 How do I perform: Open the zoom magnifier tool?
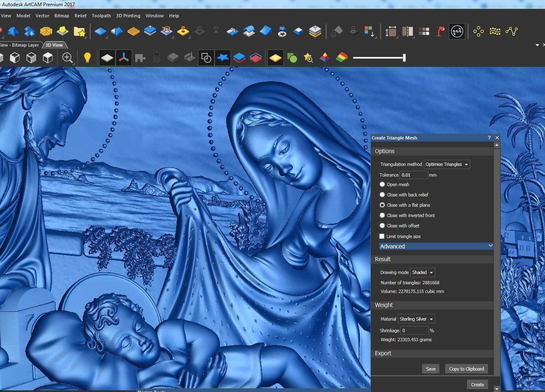[x=68, y=58]
